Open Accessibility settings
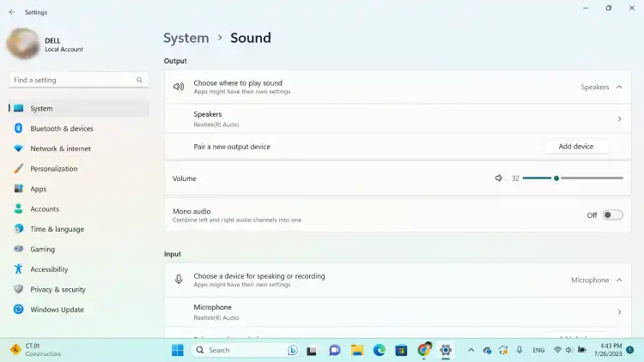Screen dimensions: 644x362 point(79,269)
